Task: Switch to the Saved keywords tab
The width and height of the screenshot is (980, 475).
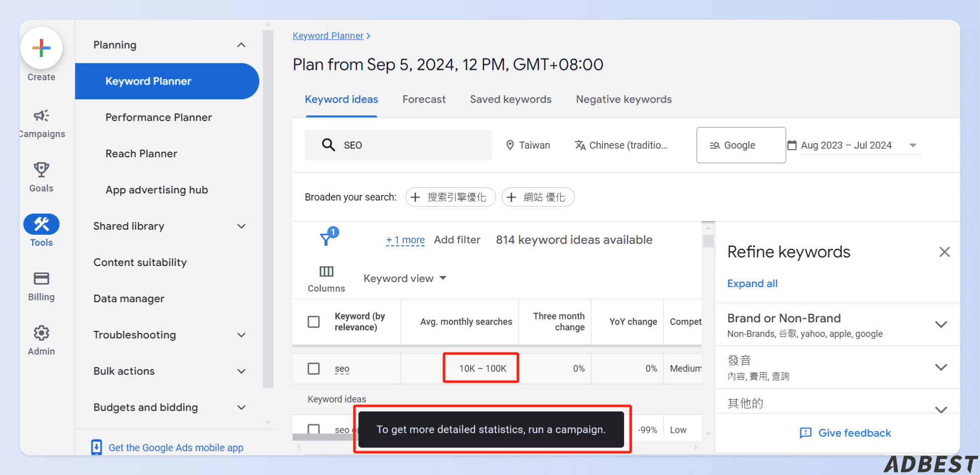Action: tap(510, 100)
